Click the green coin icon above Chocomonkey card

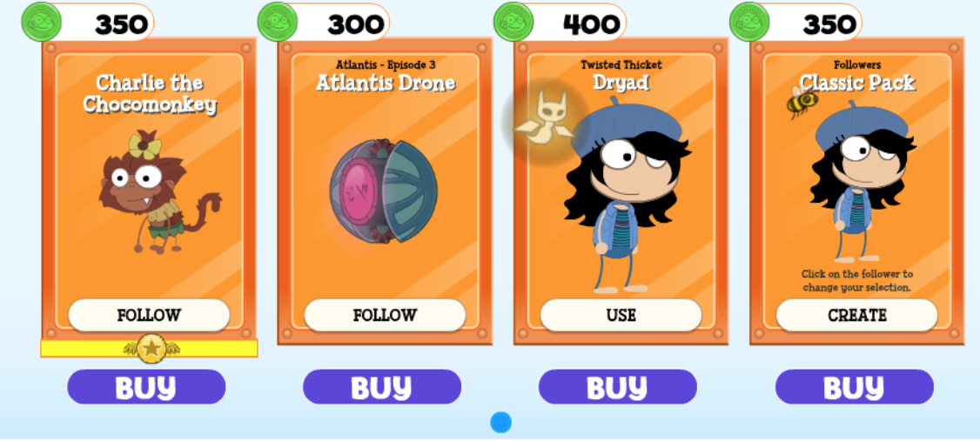tap(41, 22)
